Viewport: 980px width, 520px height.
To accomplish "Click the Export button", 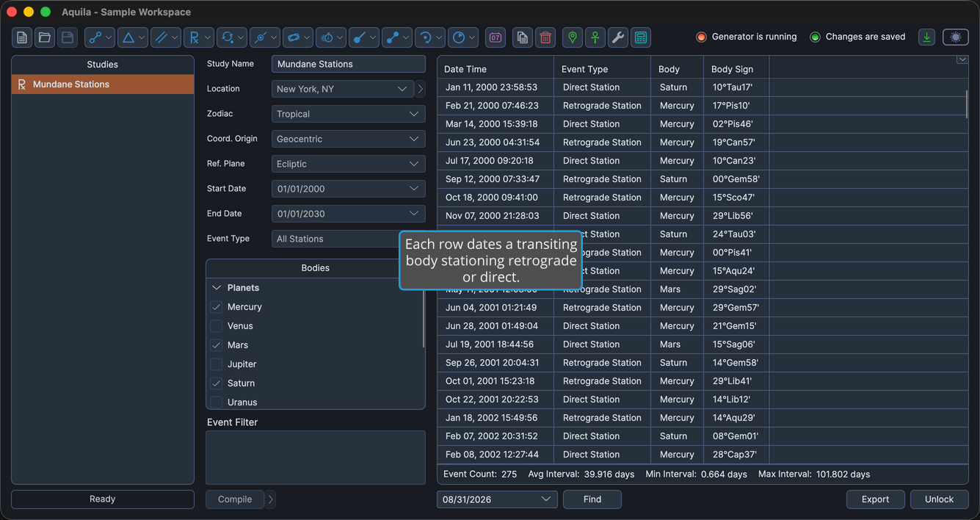I will coord(876,499).
